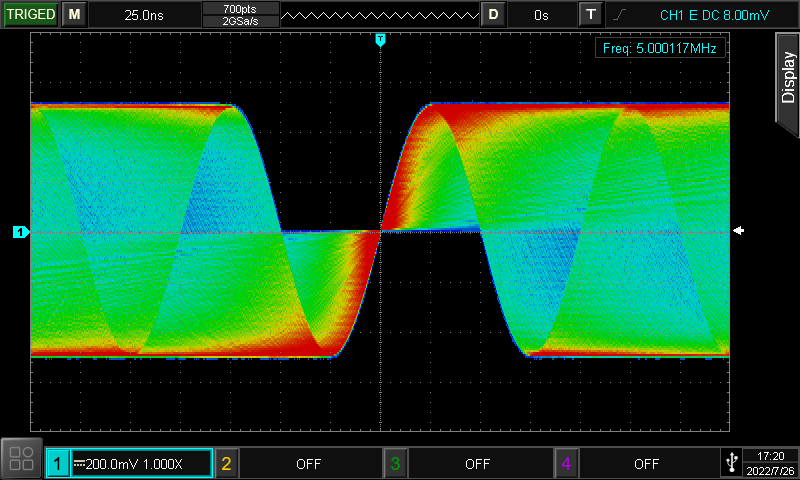This screenshot has width=800, height=480.
Task: Click the trigger level arrow on right edge
Action: click(x=739, y=232)
